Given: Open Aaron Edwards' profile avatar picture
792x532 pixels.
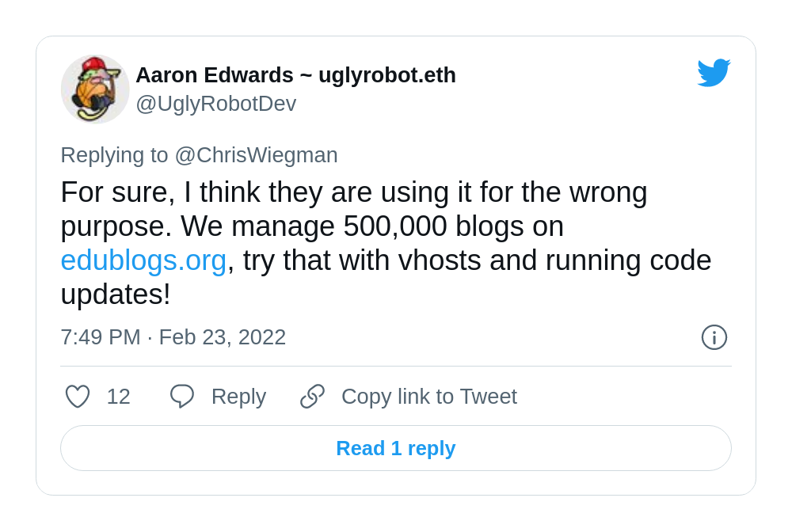Looking at the screenshot, I should (95, 89).
